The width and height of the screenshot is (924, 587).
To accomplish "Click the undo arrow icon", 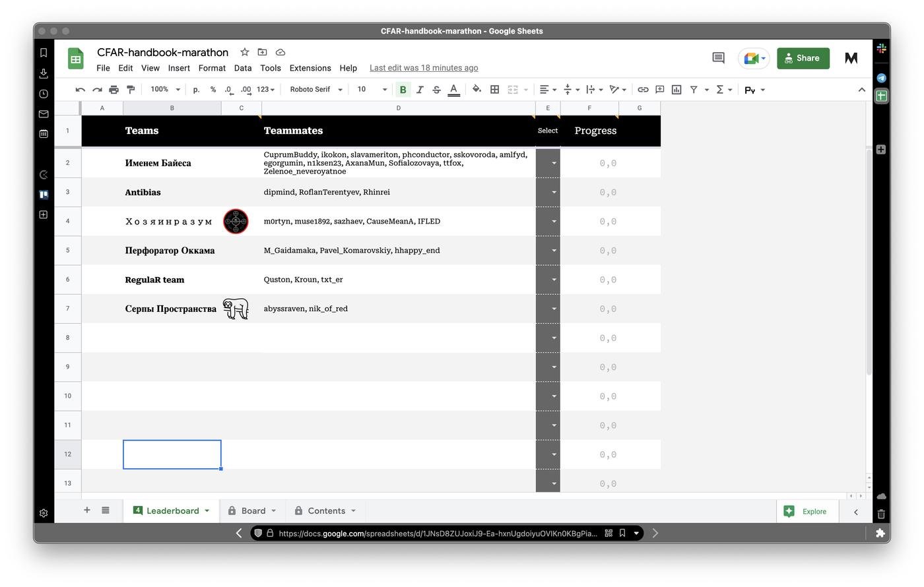I will pyautogui.click(x=80, y=90).
